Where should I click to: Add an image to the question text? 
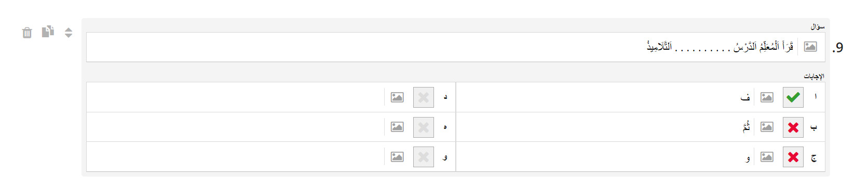pyautogui.click(x=810, y=47)
